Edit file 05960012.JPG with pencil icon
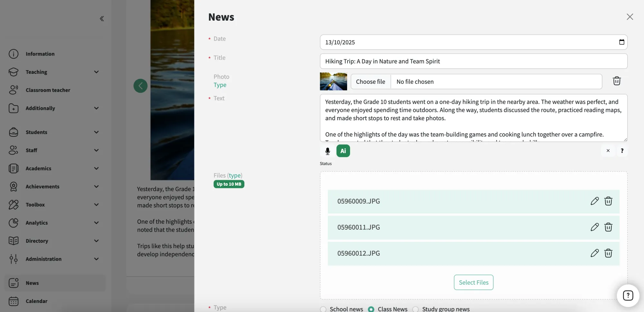 594,253
